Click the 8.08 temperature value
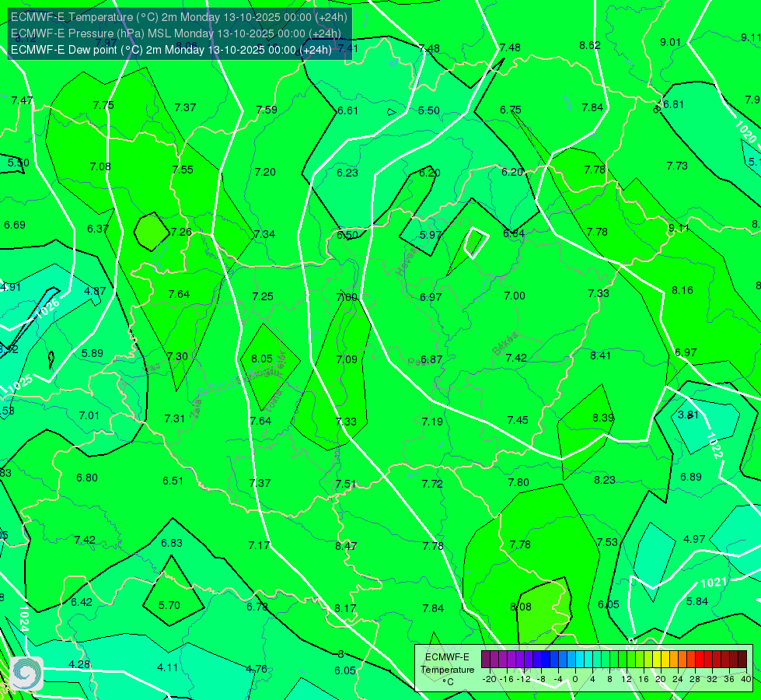The width and height of the screenshot is (761, 700). pyautogui.click(x=521, y=607)
